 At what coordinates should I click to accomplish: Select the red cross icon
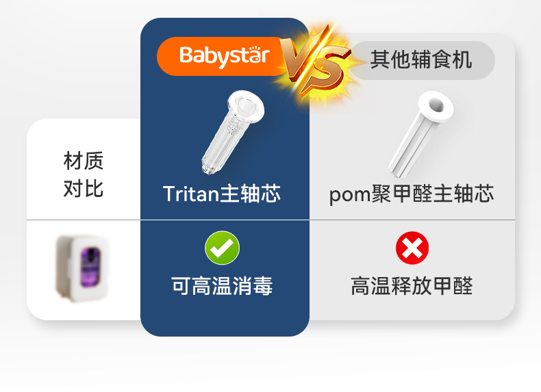pyautogui.click(x=412, y=248)
